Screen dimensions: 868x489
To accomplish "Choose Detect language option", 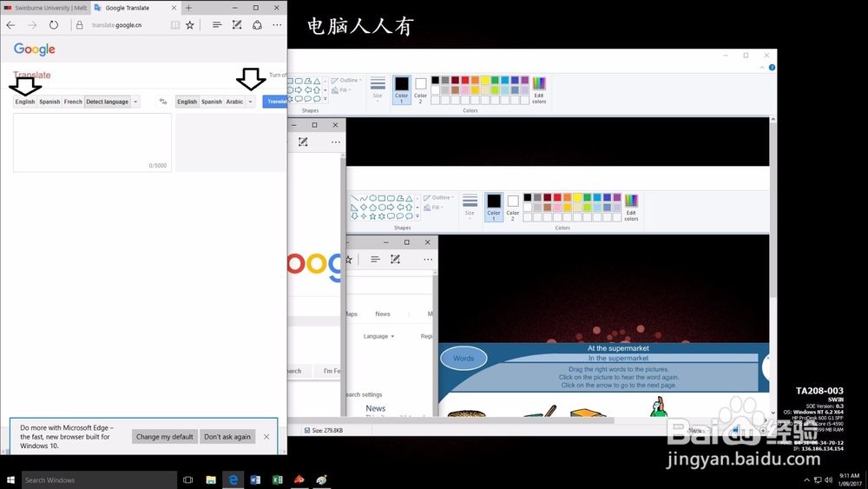I will (108, 102).
